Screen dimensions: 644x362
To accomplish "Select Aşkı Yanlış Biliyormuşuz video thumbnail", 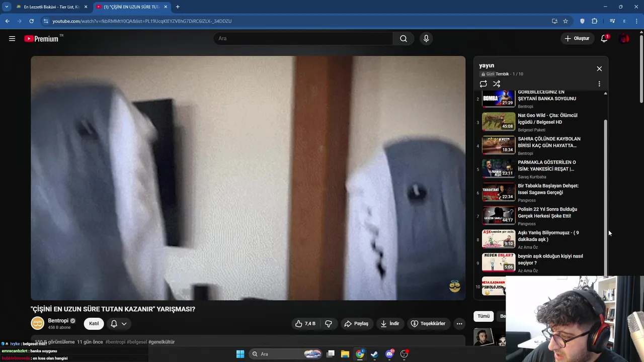I will click(499, 239).
